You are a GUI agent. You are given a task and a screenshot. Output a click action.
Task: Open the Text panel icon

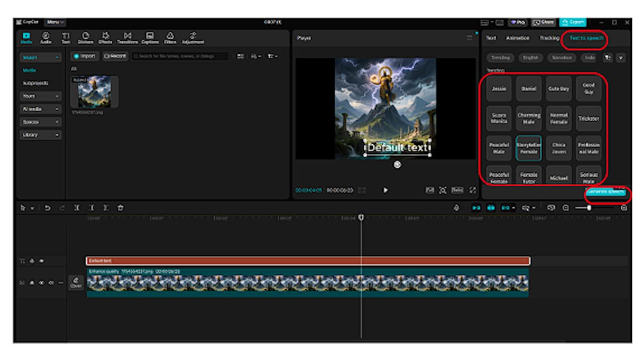coord(65,38)
